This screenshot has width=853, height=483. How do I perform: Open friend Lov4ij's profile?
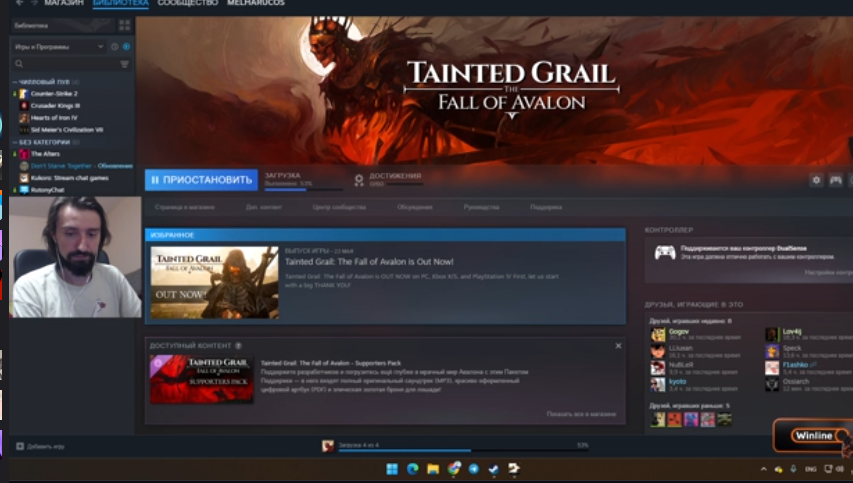click(x=792, y=331)
